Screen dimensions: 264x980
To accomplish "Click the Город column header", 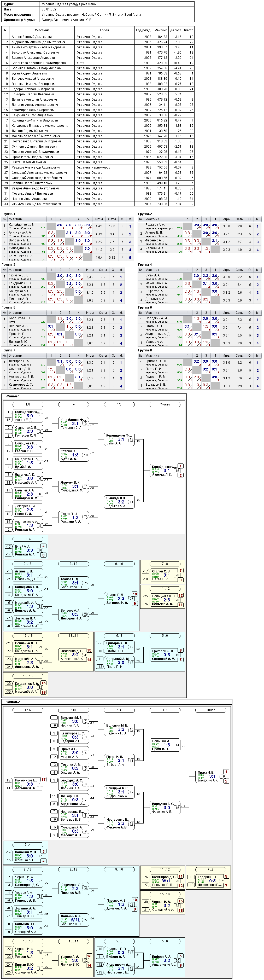I will (x=104, y=30).
